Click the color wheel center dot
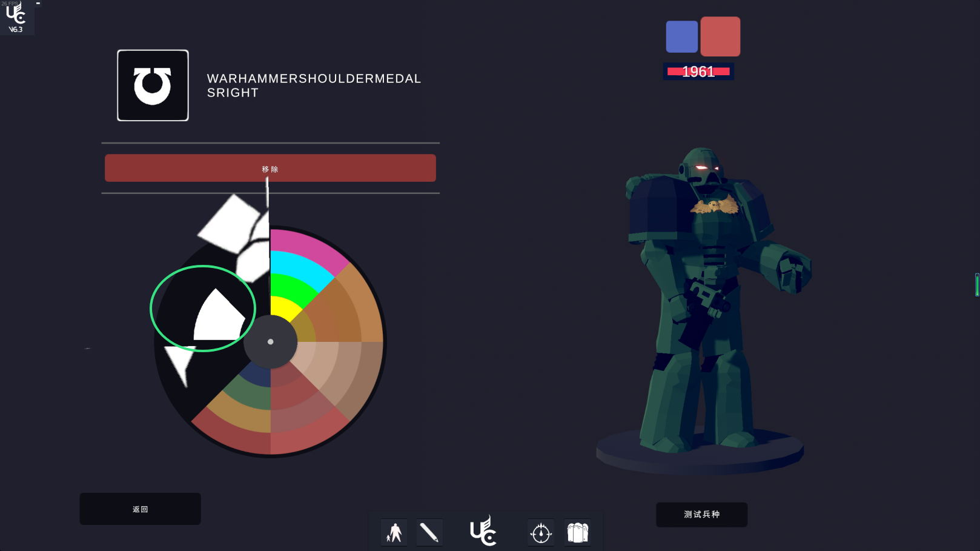Viewport: 980px width, 551px height. [x=270, y=342]
